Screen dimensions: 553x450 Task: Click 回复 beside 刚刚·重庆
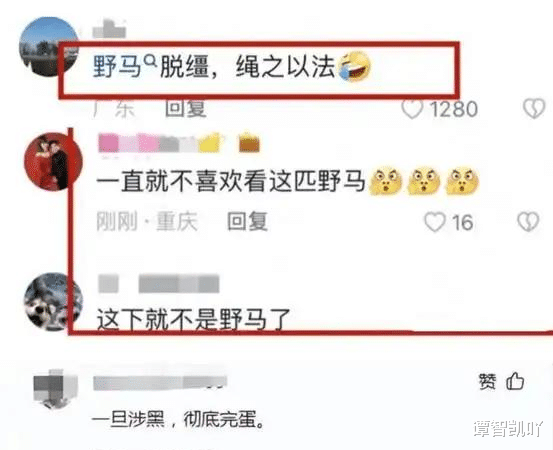[x=248, y=221]
